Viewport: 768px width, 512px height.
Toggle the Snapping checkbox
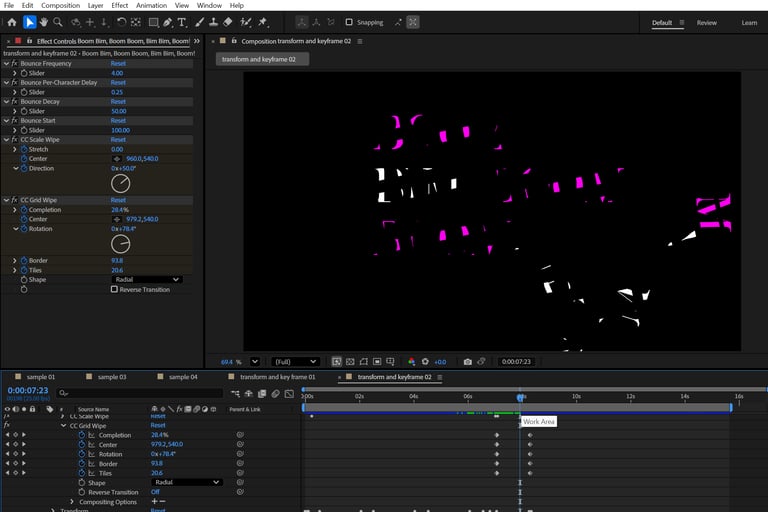coord(349,22)
